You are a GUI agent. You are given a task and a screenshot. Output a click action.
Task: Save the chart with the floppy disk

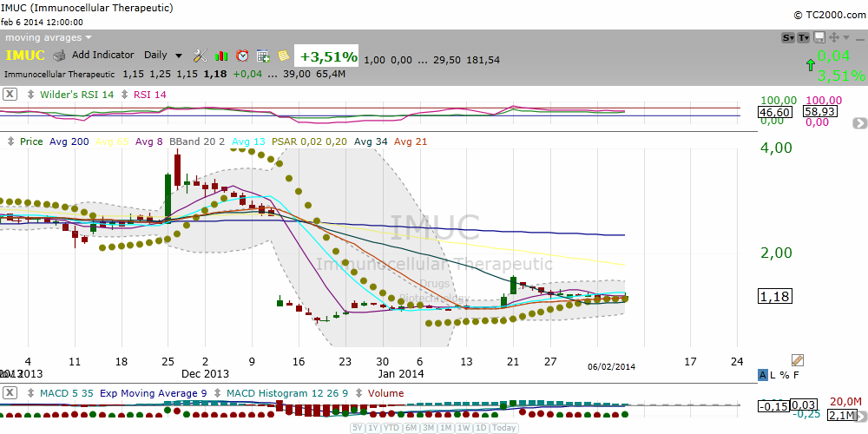click(x=820, y=37)
